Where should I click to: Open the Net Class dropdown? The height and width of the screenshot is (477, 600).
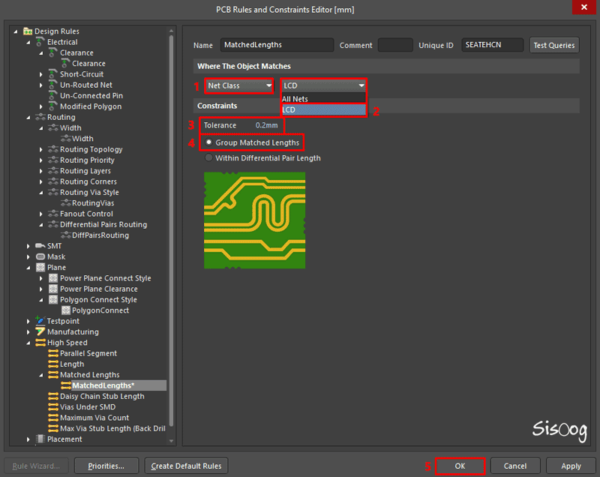(x=238, y=86)
